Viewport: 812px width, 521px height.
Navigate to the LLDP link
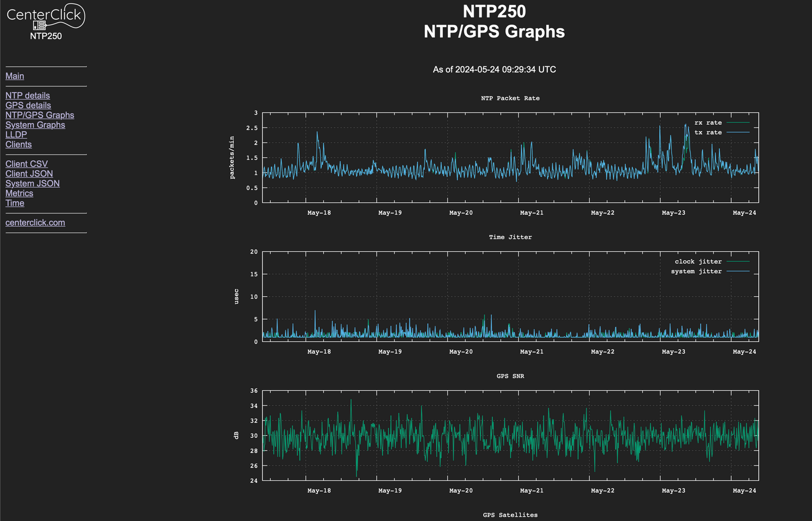[x=16, y=134]
